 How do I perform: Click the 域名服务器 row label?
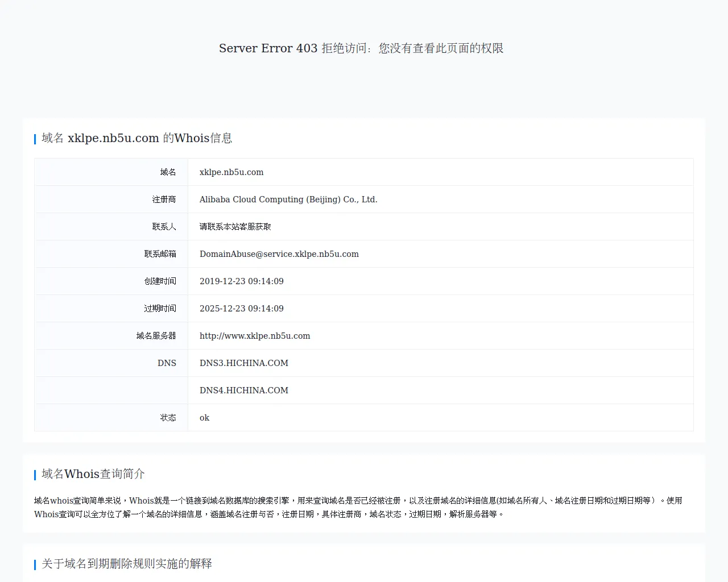tap(156, 335)
